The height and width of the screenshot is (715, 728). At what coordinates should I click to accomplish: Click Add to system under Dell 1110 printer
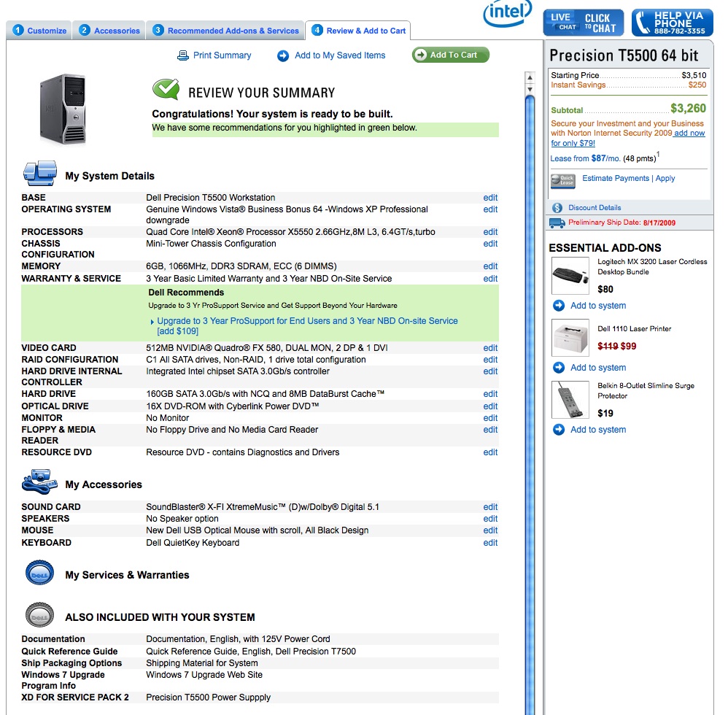tap(598, 368)
